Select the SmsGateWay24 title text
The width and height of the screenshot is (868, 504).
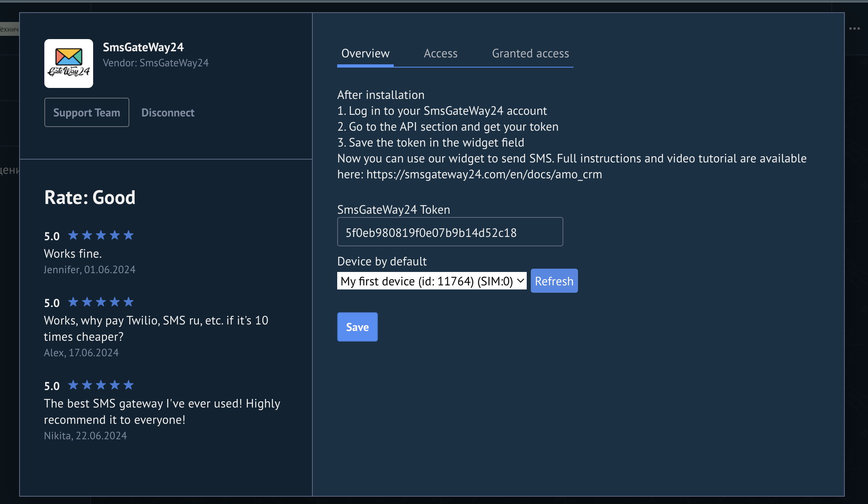tap(143, 47)
